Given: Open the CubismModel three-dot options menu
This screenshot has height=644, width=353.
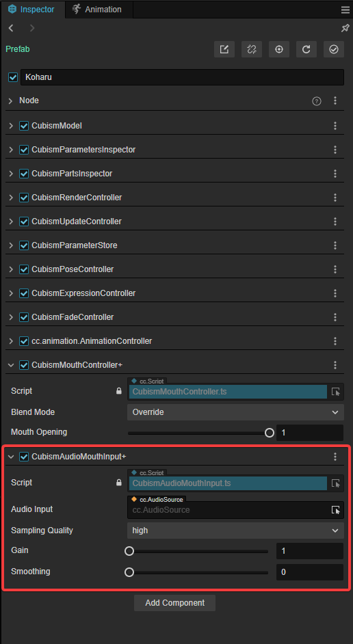Looking at the screenshot, I should [x=335, y=126].
